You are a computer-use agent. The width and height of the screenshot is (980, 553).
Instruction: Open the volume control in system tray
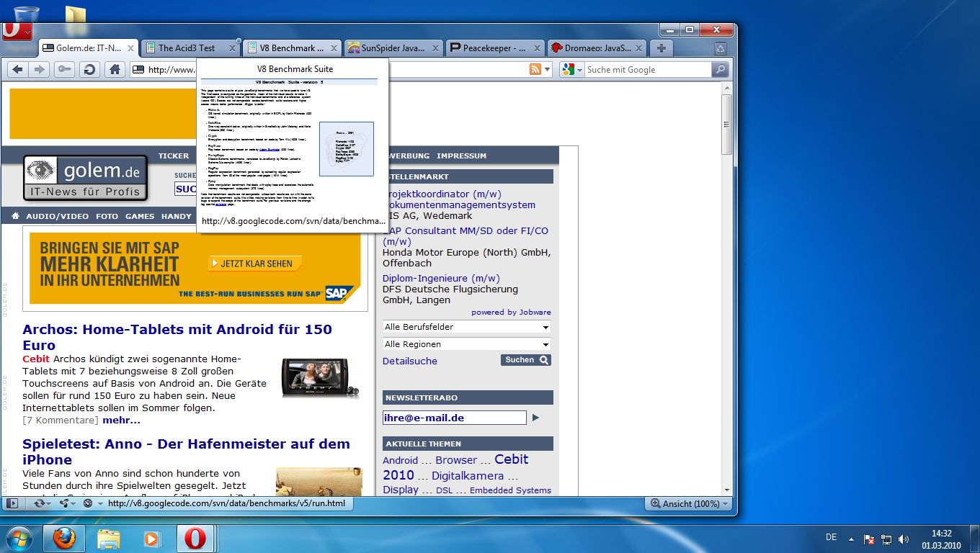pyautogui.click(x=904, y=537)
